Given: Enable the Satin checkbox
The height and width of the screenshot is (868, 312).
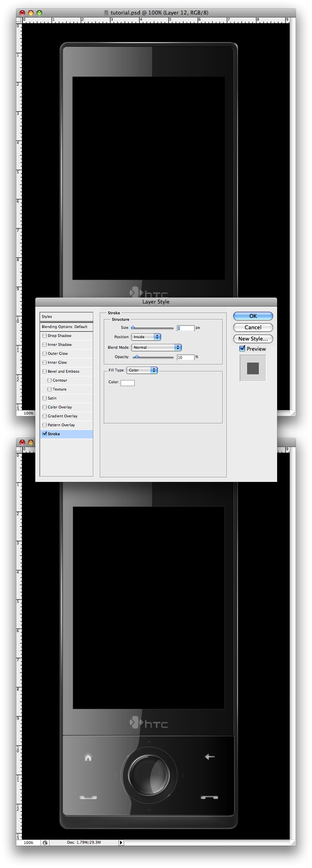Looking at the screenshot, I should (x=45, y=398).
